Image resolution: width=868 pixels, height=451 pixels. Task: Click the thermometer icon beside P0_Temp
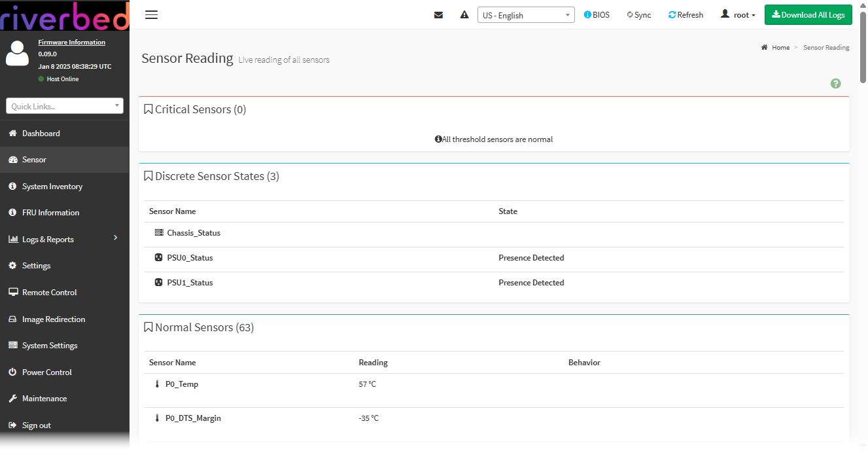point(157,384)
